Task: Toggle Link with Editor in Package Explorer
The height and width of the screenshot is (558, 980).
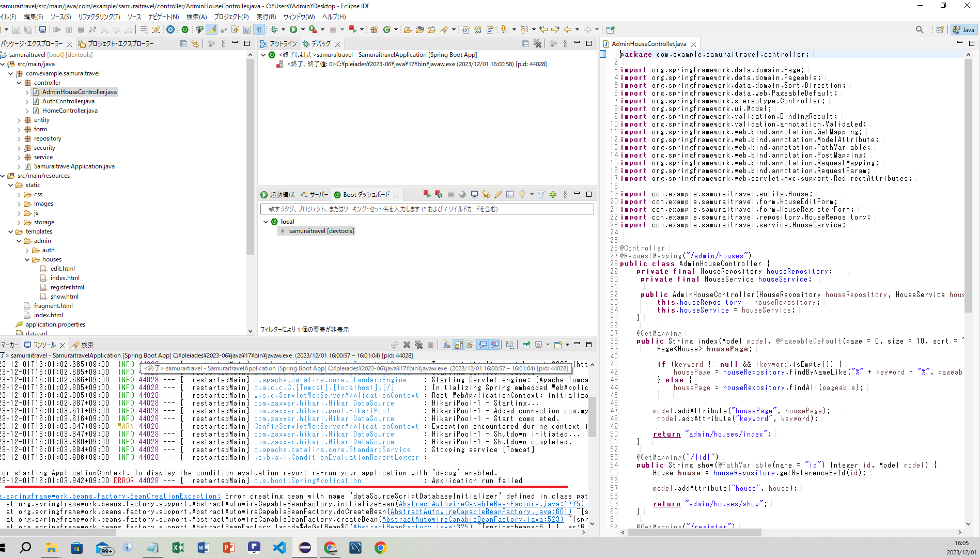Action: pos(195,44)
